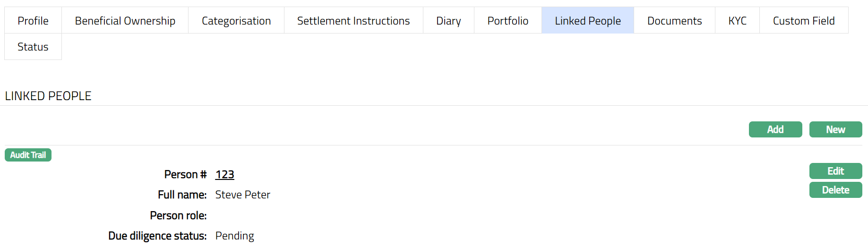The image size is (868, 247).
Task: Go to the Custom Field tab
Action: [x=804, y=21]
